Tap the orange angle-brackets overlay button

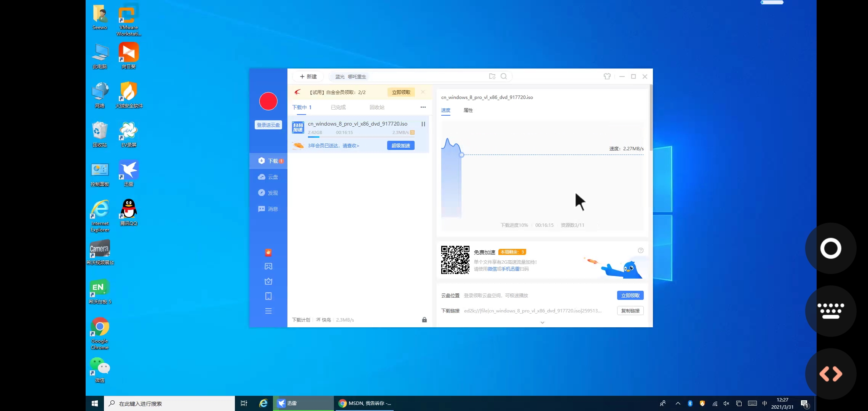[x=831, y=374]
